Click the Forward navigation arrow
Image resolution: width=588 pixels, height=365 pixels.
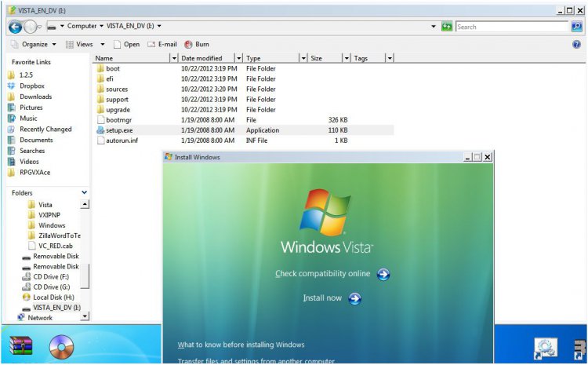pyautogui.click(x=31, y=27)
